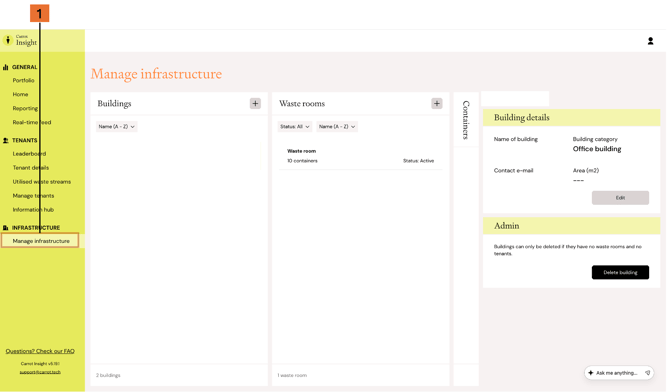Go to Portfolio in sidebar
Viewport: 670px width, 392px height.
click(24, 80)
